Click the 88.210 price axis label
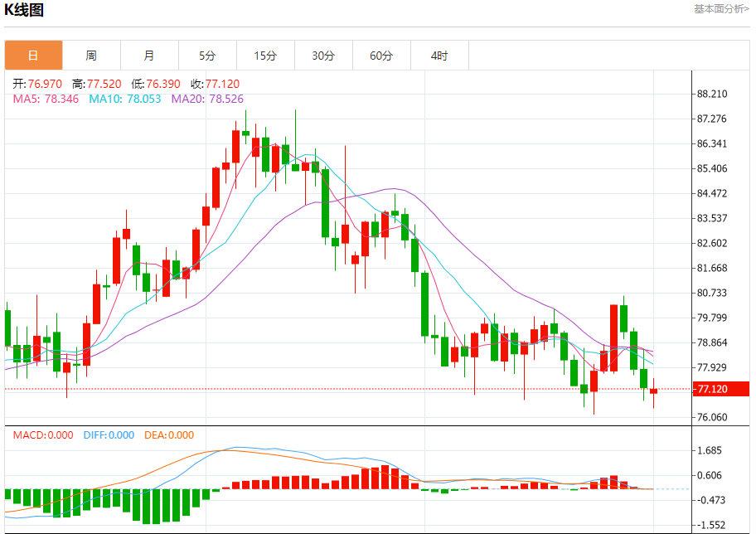The image size is (756, 534). click(x=712, y=94)
